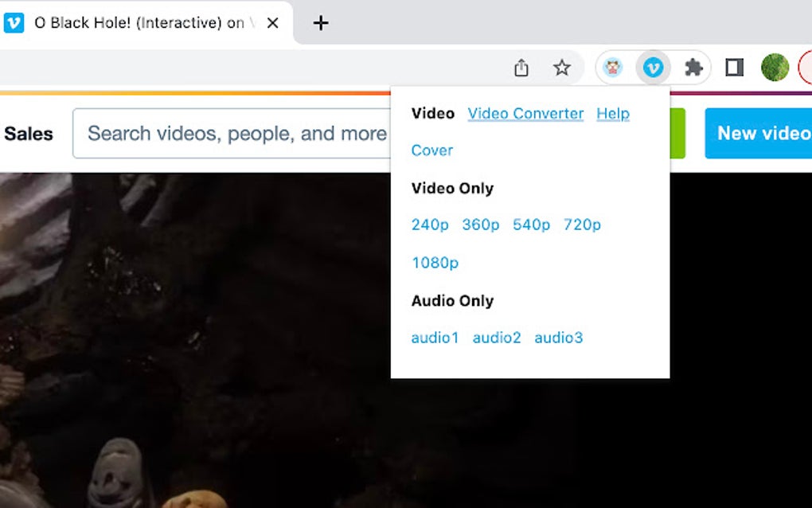Viewport: 812px width, 508px height.
Task: Bookmark this page with the star icon
Action: pyautogui.click(x=562, y=68)
